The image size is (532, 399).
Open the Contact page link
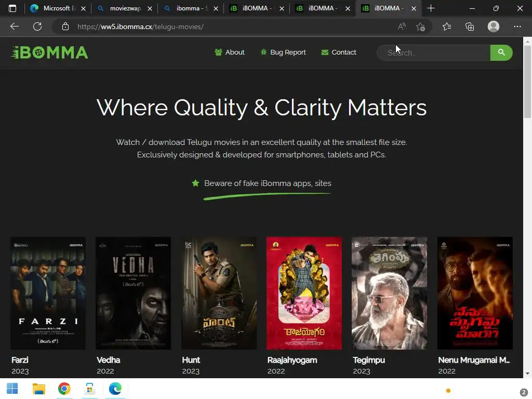(339, 52)
